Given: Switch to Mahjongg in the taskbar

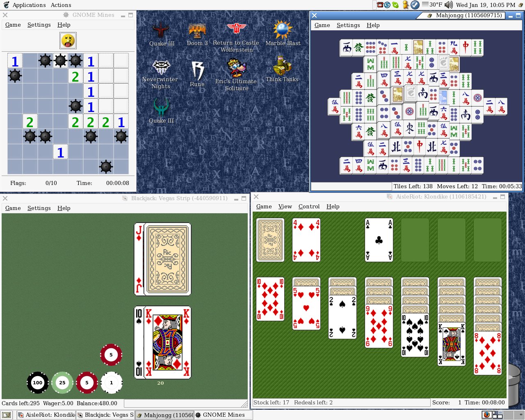Looking at the screenshot, I should (x=164, y=415).
